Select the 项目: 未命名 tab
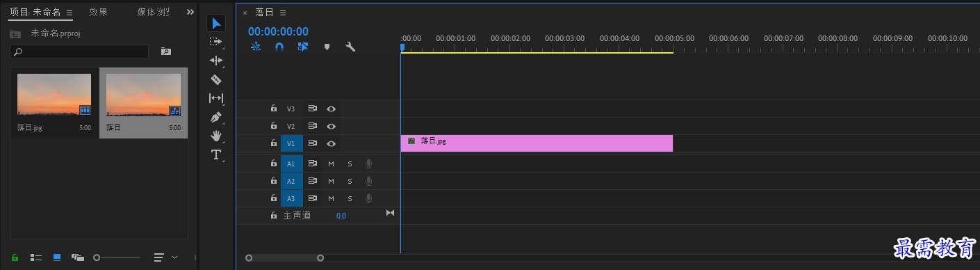This screenshot has height=270, width=980. coord(35,12)
